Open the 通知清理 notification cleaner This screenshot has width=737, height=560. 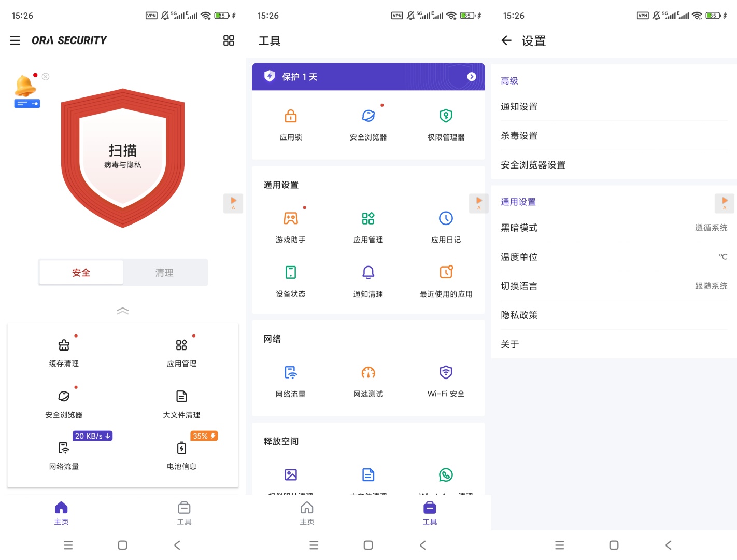coord(368,280)
